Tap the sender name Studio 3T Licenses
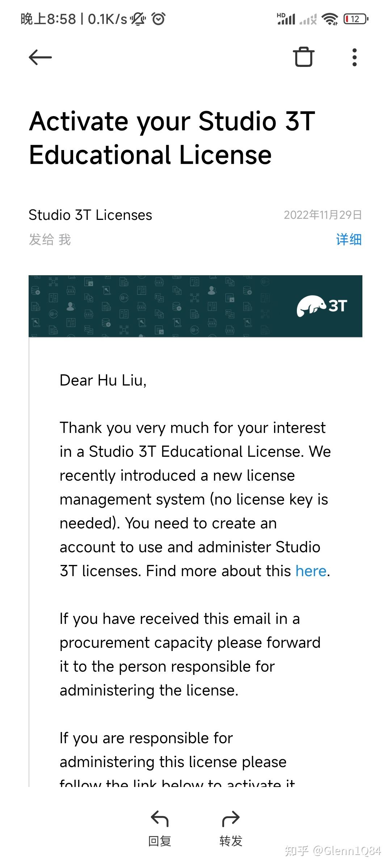 point(90,215)
